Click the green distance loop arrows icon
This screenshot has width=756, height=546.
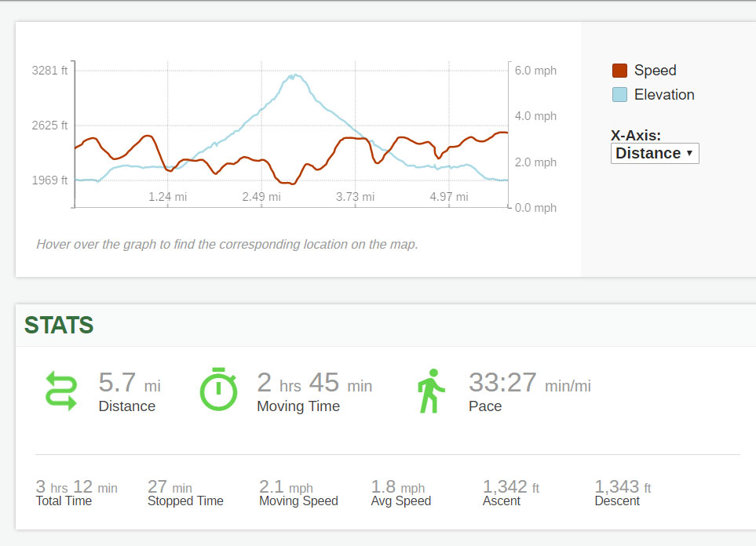coord(61,391)
